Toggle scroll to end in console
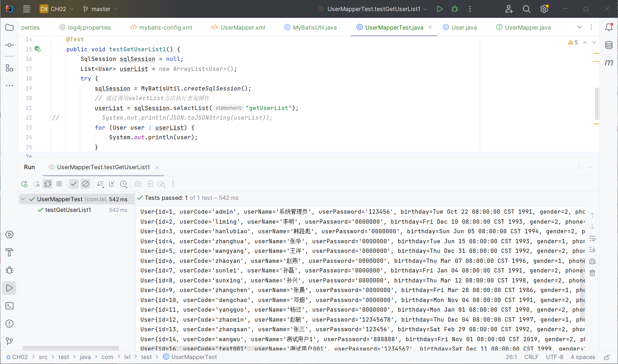Screen dimensions: 618x364 592,250
